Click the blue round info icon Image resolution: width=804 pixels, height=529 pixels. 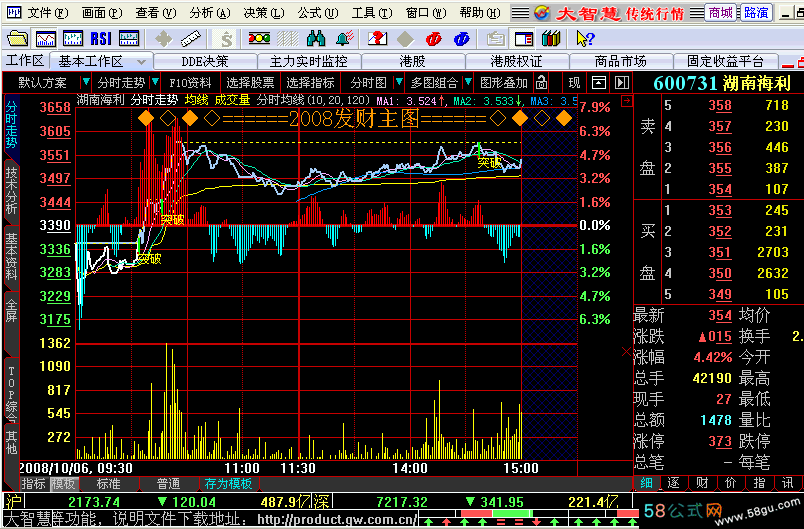[x=461, y=39]
